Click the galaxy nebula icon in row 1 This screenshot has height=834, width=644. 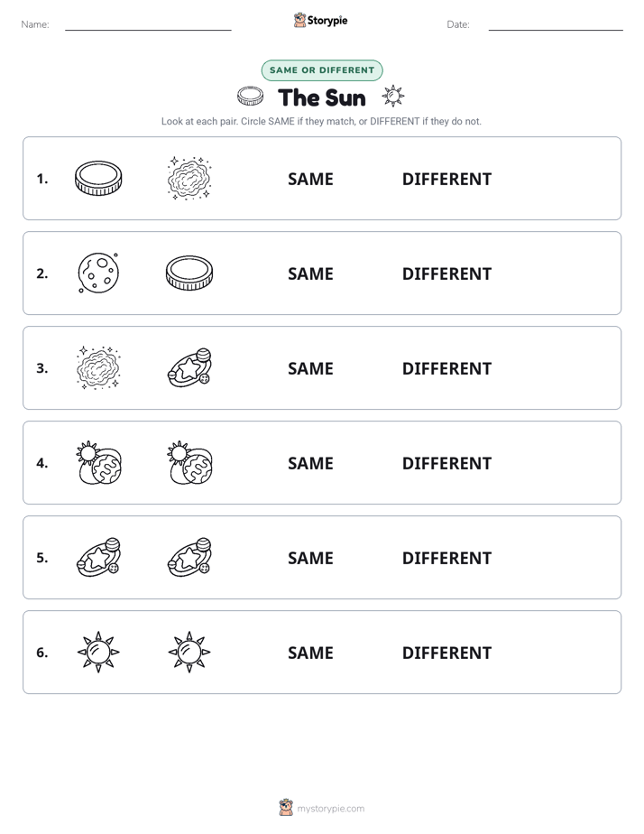click(189, 178)
